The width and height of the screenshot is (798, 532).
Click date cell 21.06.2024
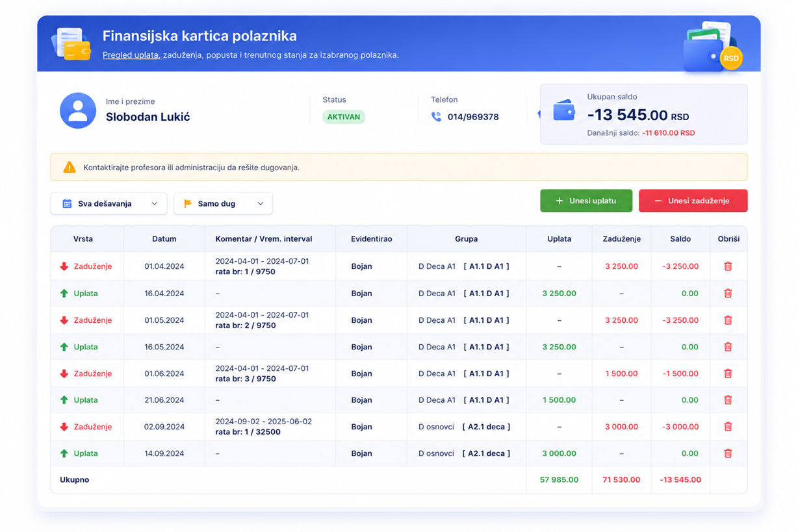(164, 400)
